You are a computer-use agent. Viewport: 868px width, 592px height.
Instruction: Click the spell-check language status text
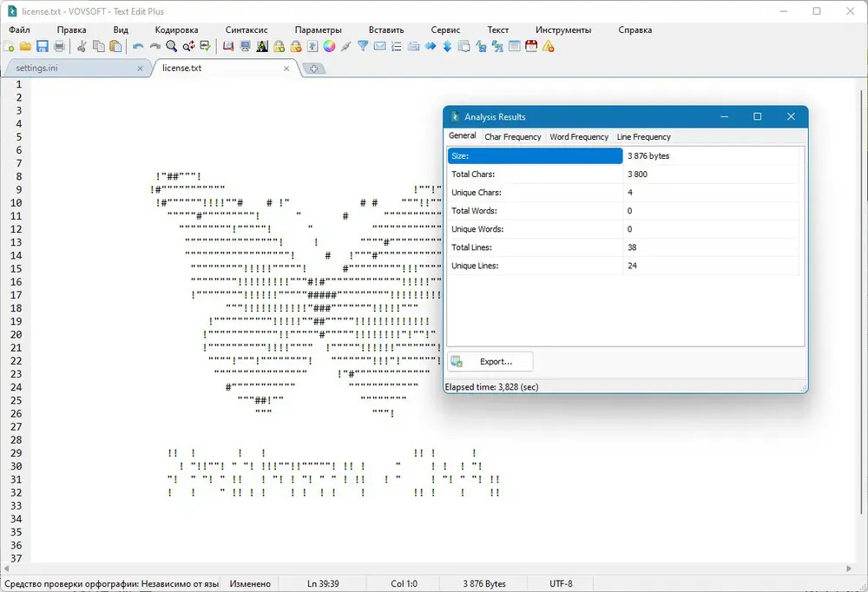click(111, 583)
